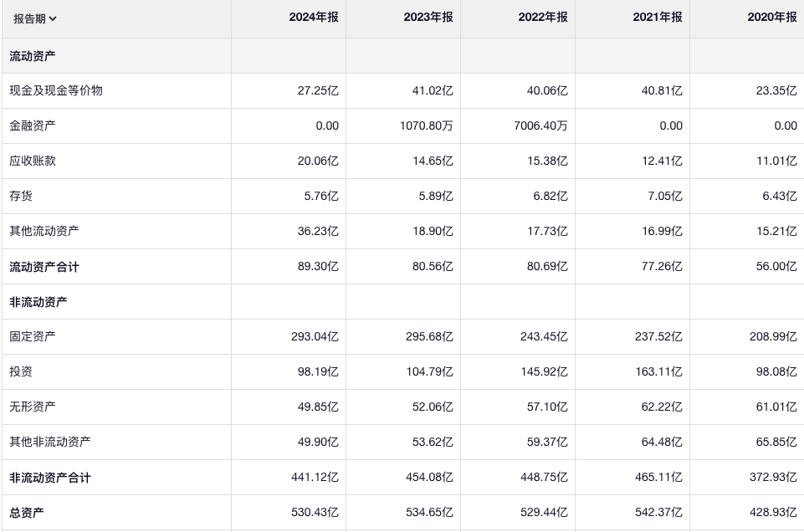Select the 现金及现金等价物 row label
Screen dimensions: 804x532
tap(56, 90)
